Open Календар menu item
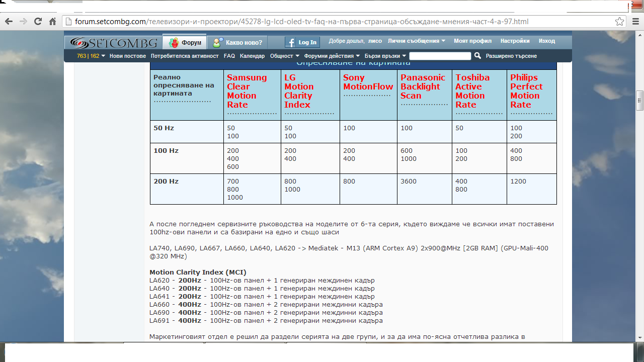This screenshot has width=644, height=362. pos(252,56)
